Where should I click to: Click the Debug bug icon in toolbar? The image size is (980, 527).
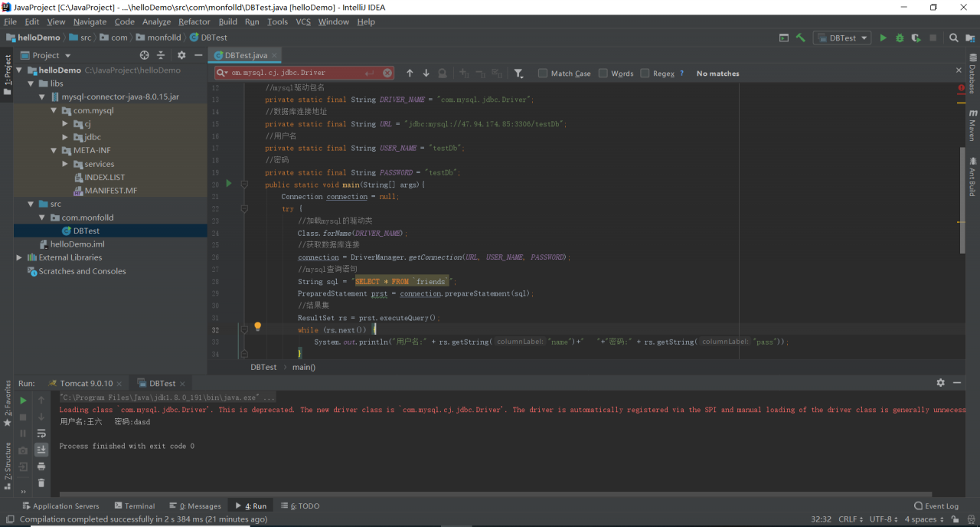(900, 38)
